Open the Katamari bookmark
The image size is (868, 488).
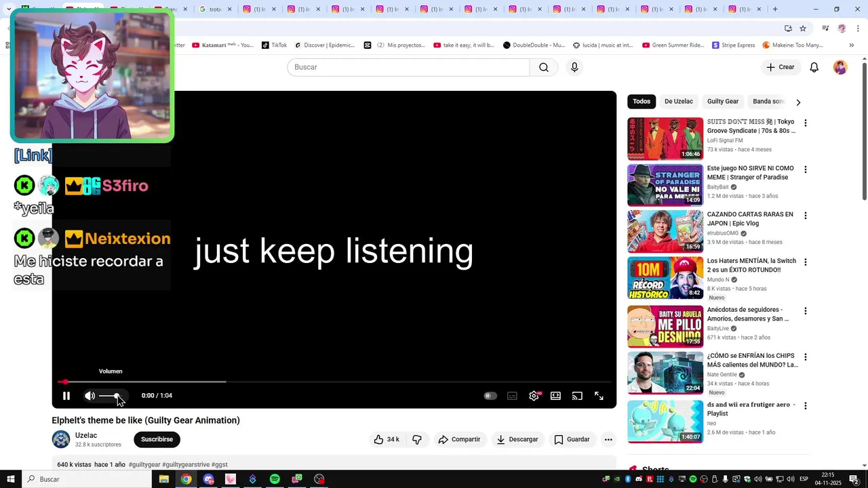[222, 45]
